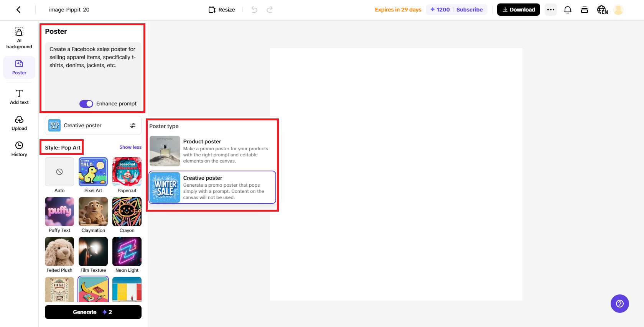Open the Creative poster type selector
This screenshot has width=644, height=327.
(93, 125)
